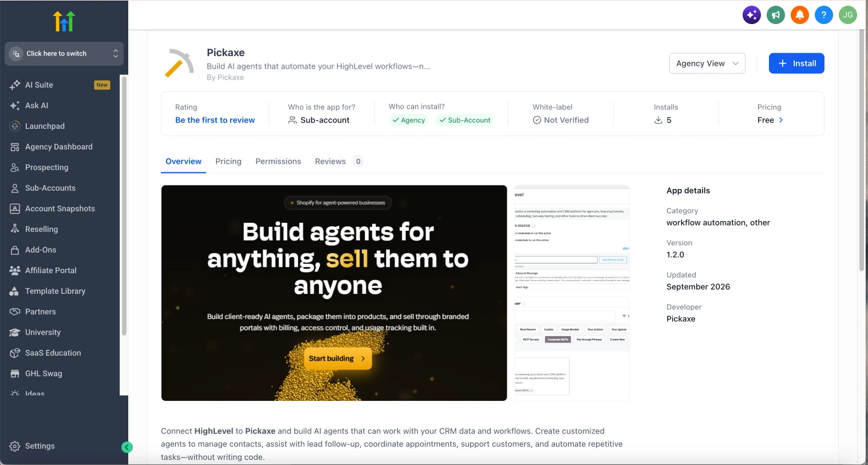The width and height of the screenshot is (868, 465).
Task: Click the Pickaxe app title heading
Action: [226, 53]
